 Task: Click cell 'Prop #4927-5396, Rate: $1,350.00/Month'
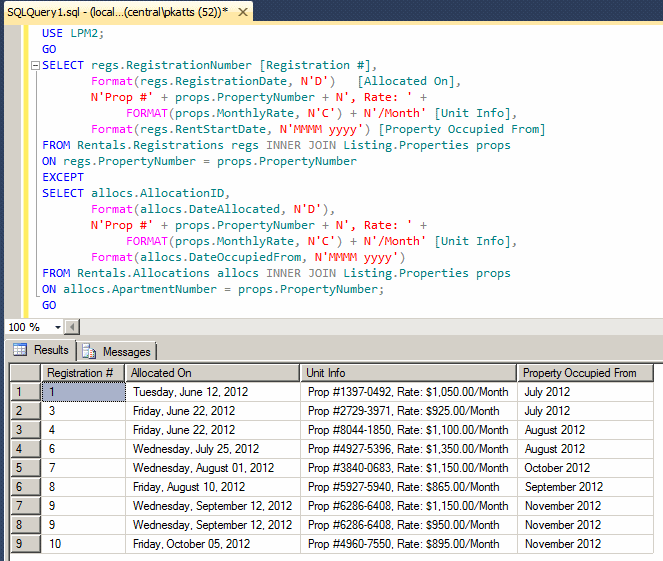pyautogui.click(x=408, y=449)
